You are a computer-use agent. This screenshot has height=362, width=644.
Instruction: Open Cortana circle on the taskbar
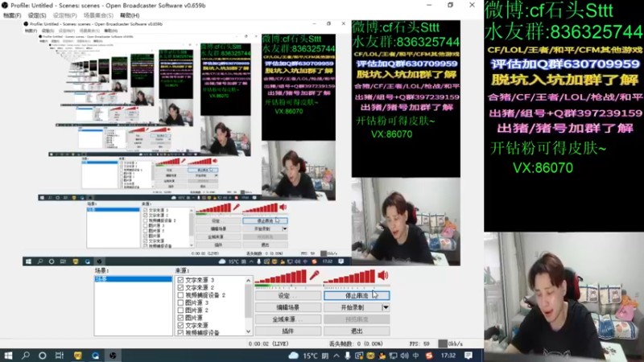point(43,356)
